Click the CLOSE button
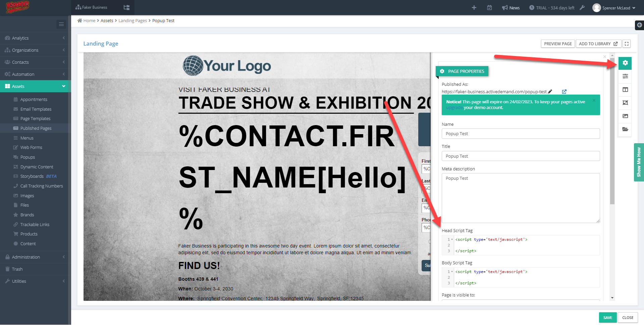 (x=628, y=318)
